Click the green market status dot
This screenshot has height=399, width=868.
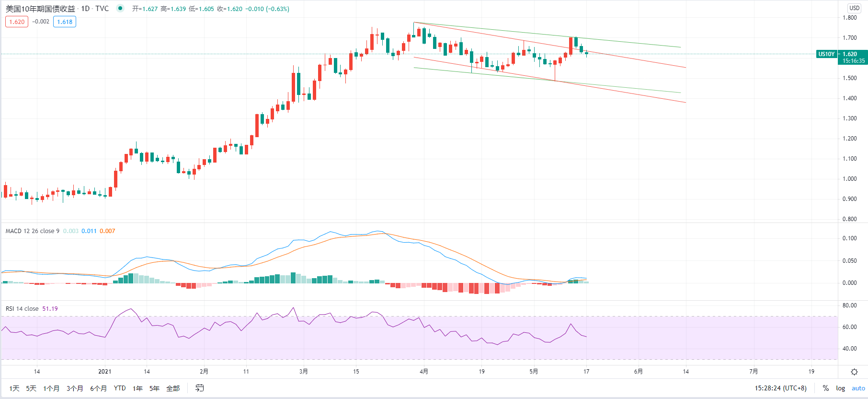click(x=120, y=8)
